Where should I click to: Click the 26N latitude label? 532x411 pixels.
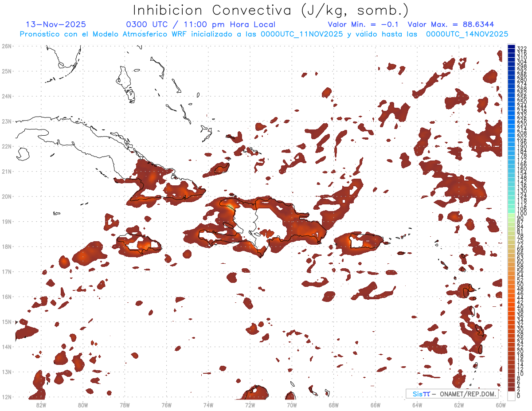(x=6, y=46)
